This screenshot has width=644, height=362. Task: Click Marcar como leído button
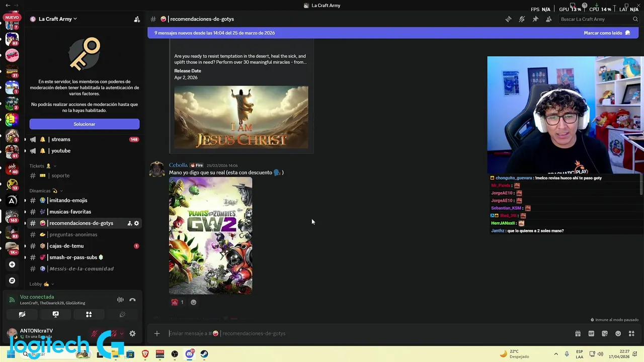pos(607,33)
